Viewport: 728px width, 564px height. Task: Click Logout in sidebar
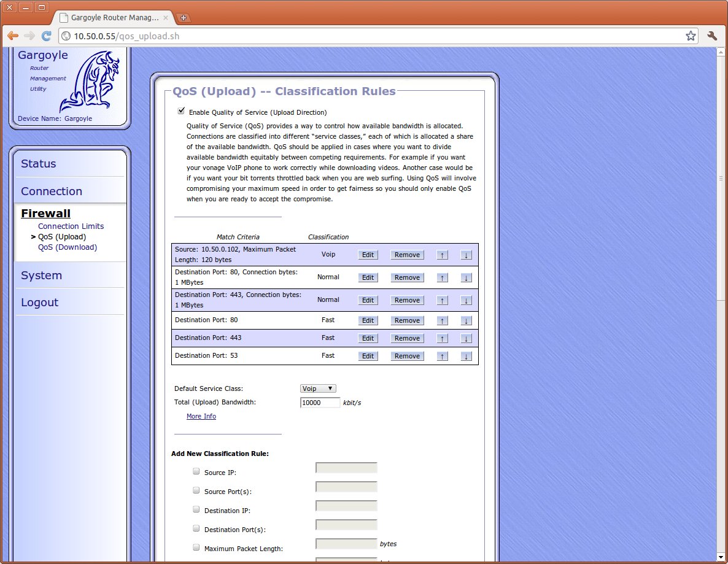pyautogui.click(x=39, y=302)
